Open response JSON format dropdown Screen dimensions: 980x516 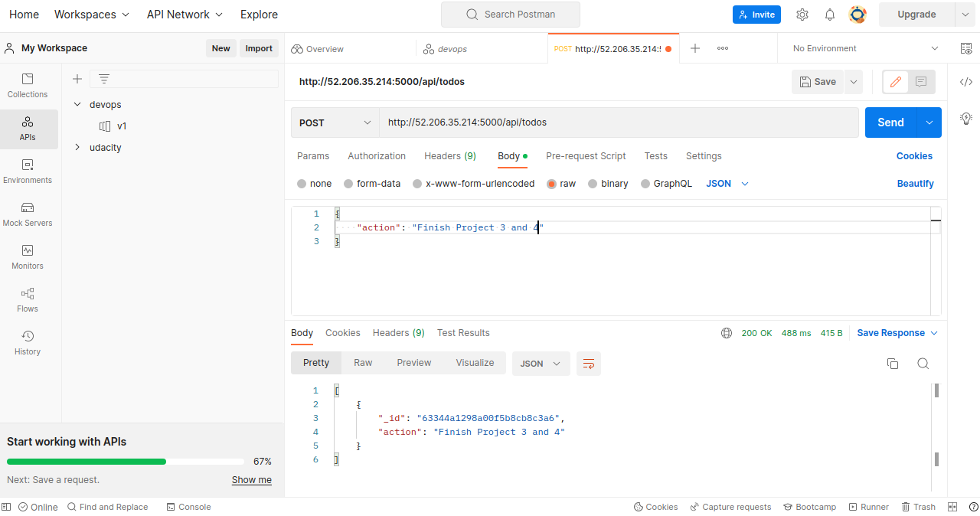541,364
